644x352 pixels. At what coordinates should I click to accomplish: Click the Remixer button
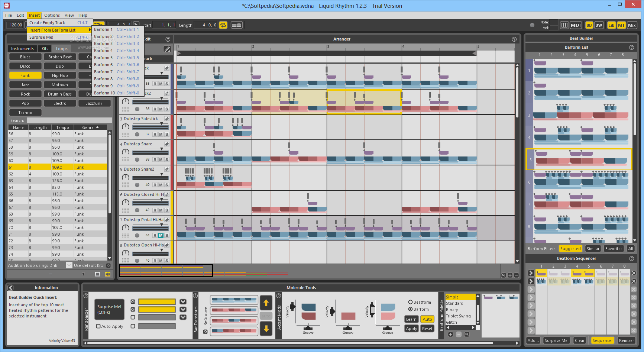point(626,340)
